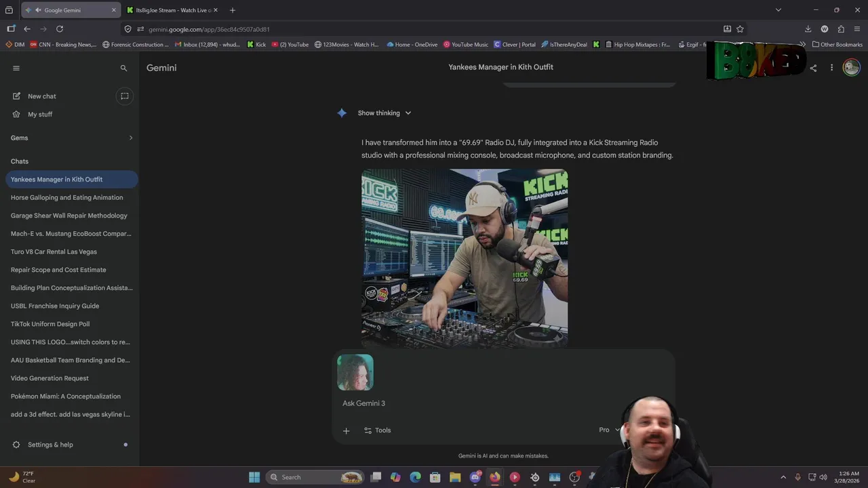Open taskbar volume control

[823, 477]
